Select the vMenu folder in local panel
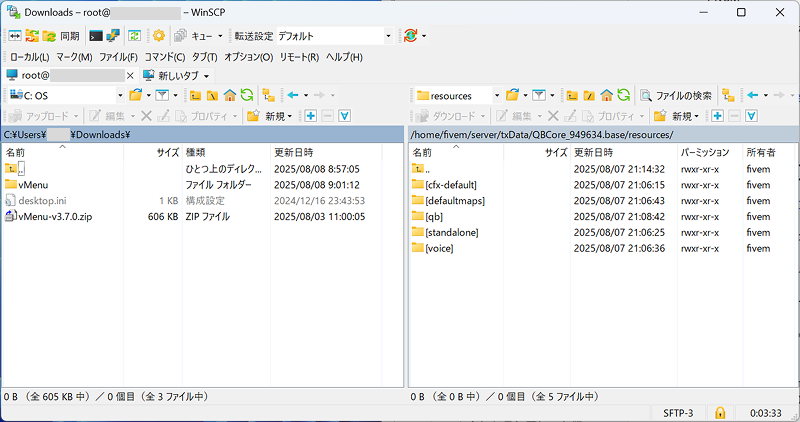This screenshot has width=800, height=422. [x=33, y=185]
